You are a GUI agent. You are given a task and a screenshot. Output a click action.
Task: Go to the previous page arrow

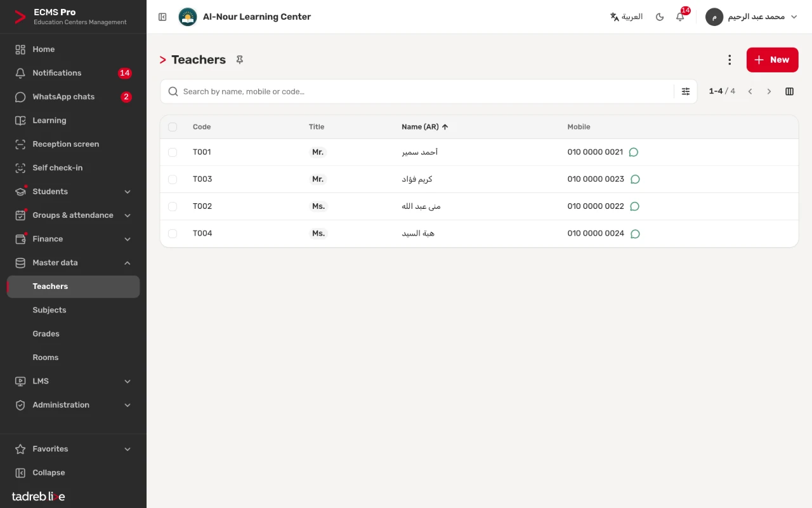tap(750, 91)
